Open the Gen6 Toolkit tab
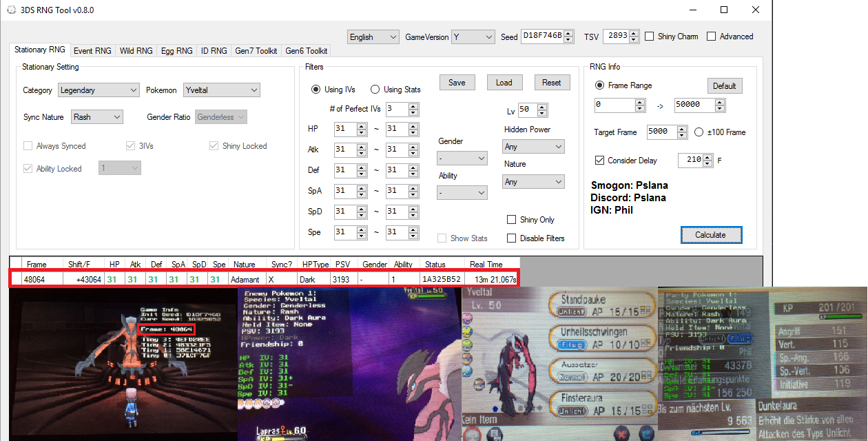The image size is (868, 441). pyautogui.click(x=306, y=51)
